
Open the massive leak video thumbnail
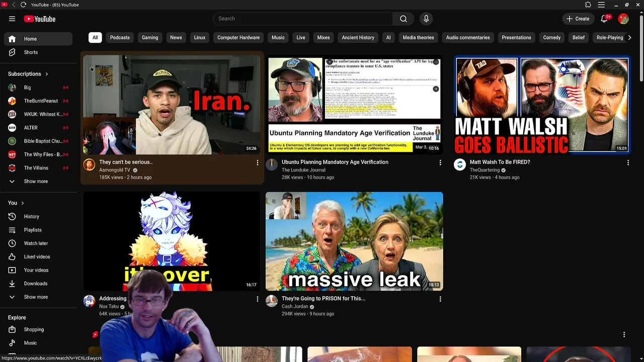pyautogui.click(x=354, y=241)
